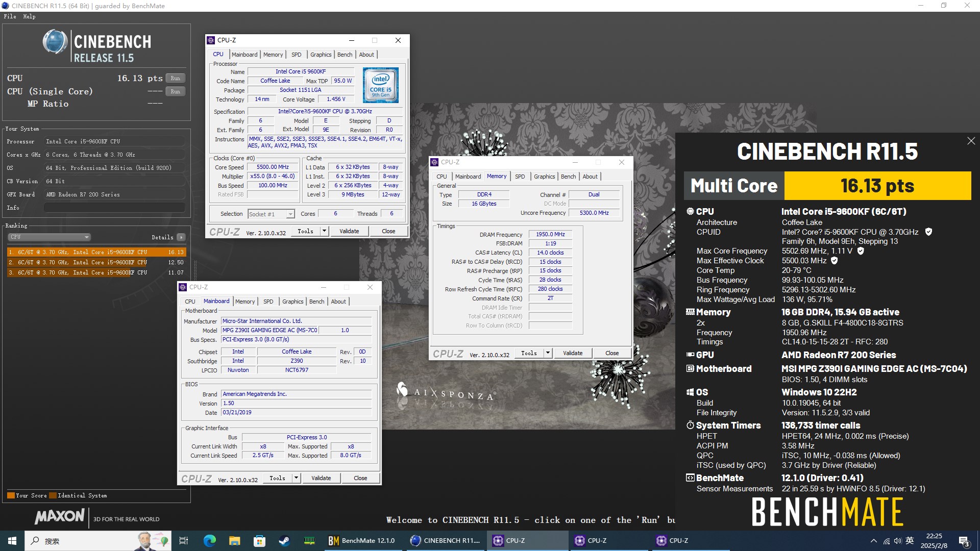Click the Cinebench globe logo
The image size is (980, 551).
click(x=55, y=42)
